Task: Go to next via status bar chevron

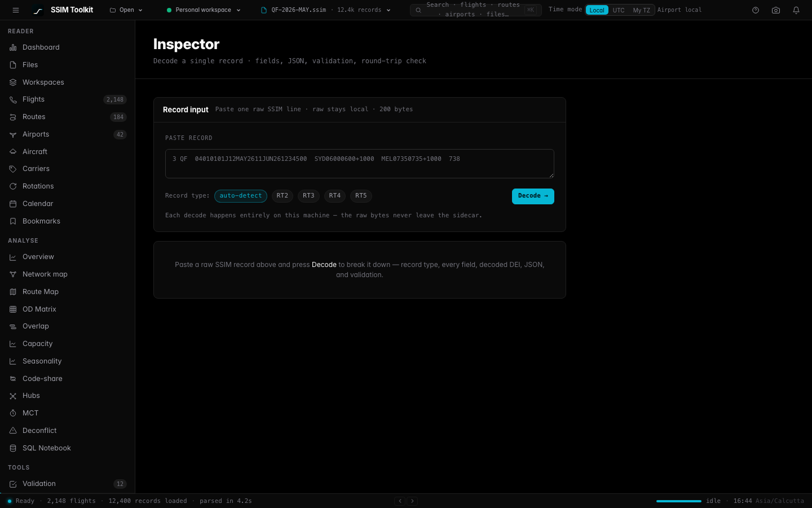Action: [412, 501]
